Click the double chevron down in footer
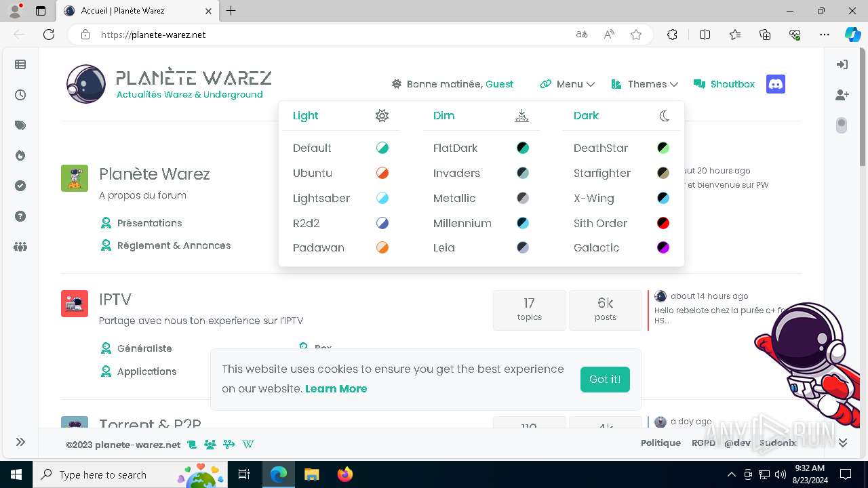Viewport: 868px width, 488px height. click(843, 443)
